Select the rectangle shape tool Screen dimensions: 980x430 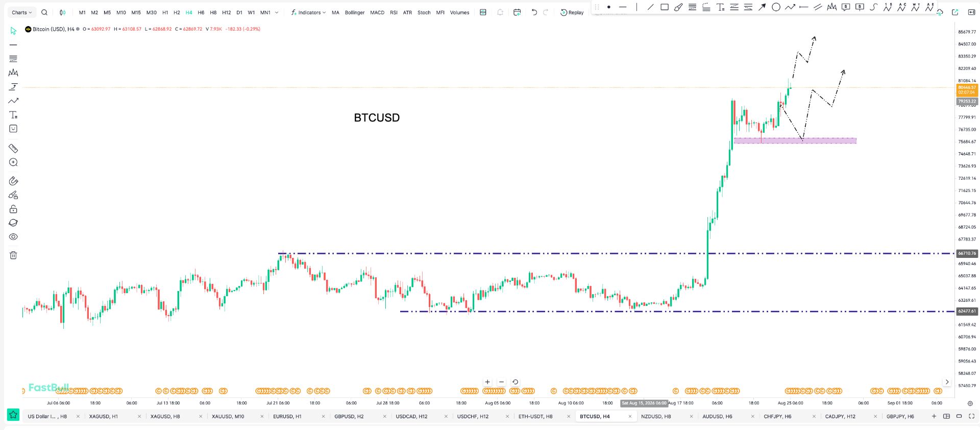[x=665, y=7]
